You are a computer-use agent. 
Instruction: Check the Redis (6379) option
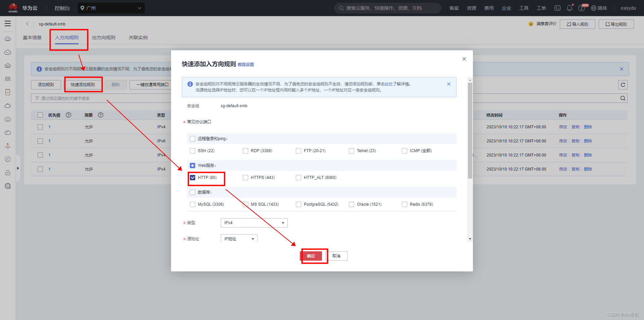[405, 204]
